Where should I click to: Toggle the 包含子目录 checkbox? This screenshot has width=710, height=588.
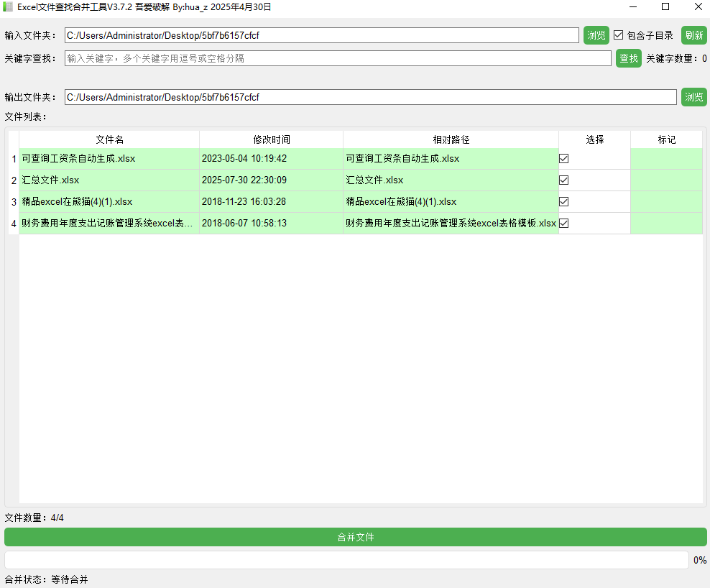click(618, 35)
